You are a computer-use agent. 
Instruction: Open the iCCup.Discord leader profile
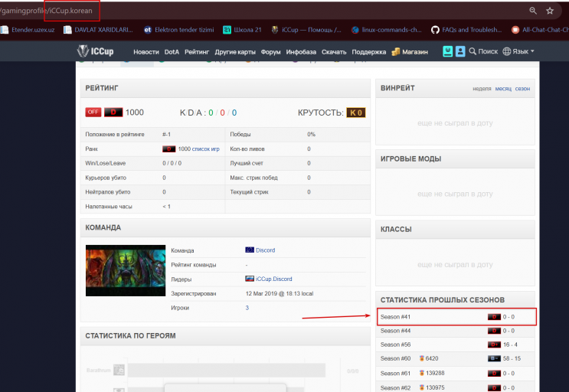point(273,279)
